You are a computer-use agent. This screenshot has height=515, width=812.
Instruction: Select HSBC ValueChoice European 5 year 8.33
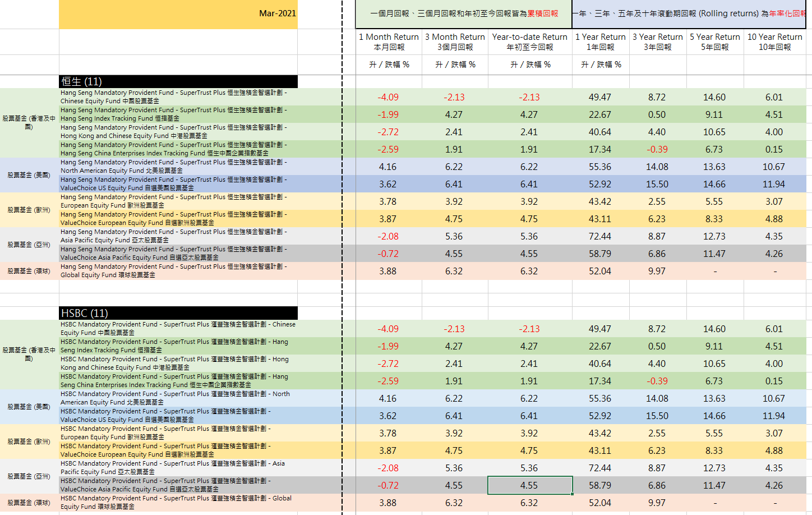coord(715,450)
